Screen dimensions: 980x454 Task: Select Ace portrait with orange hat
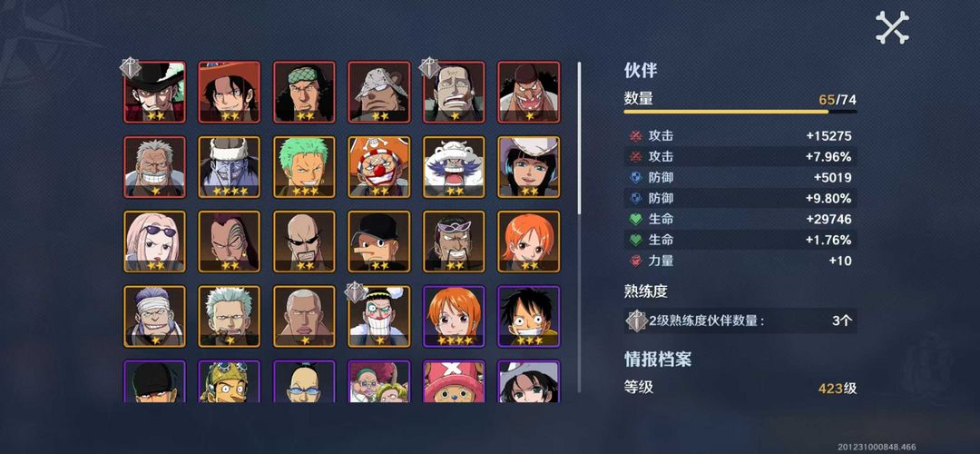230,92
